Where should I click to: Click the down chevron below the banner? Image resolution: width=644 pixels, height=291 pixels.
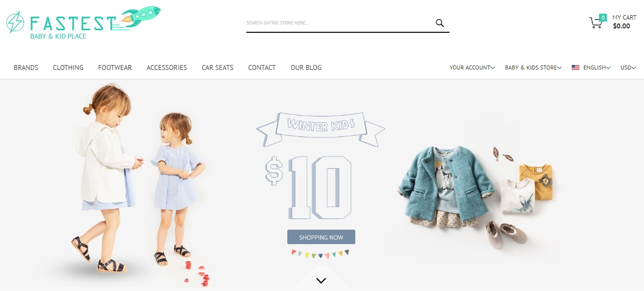321,280
